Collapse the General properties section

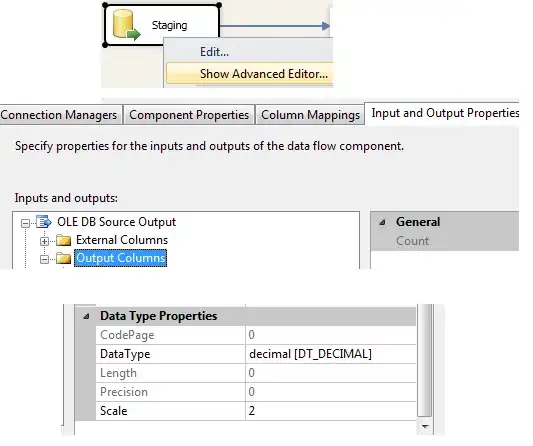click(x=383, y=223)
